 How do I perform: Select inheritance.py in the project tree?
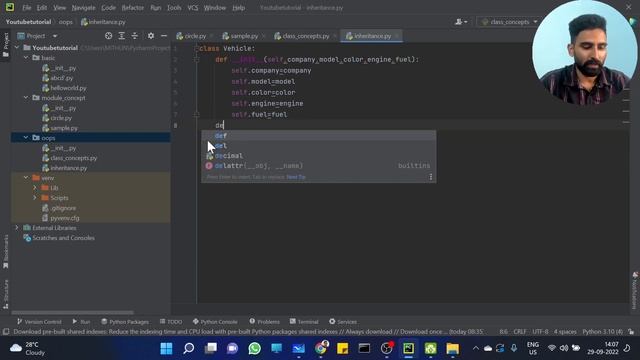point(69,168)
